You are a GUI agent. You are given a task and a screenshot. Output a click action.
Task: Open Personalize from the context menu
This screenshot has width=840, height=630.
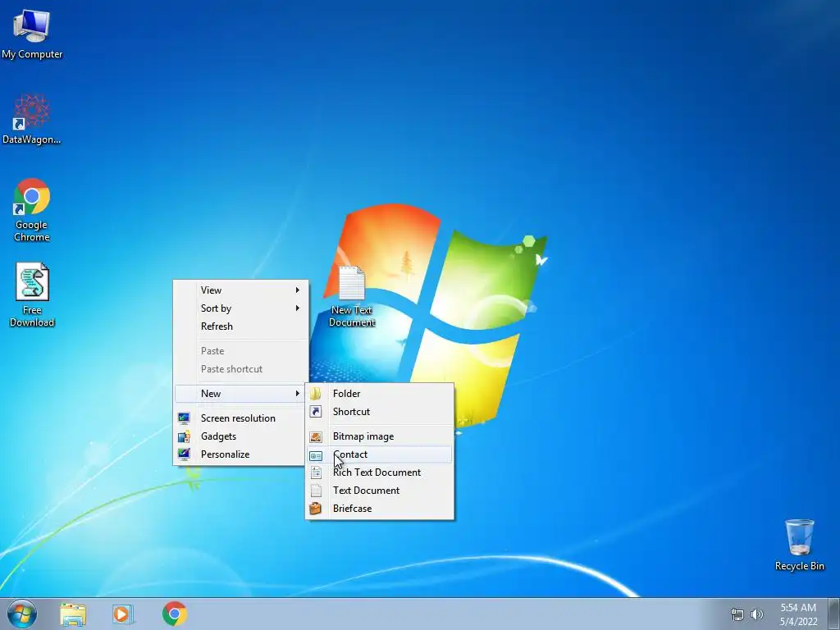[241, 454]
